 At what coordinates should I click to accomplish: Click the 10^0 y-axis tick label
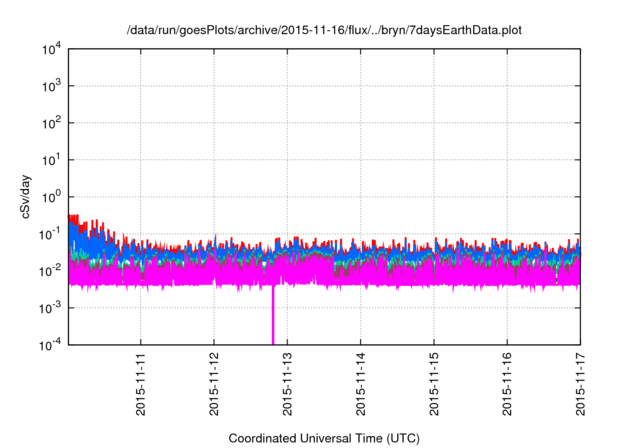coord(51,197)
